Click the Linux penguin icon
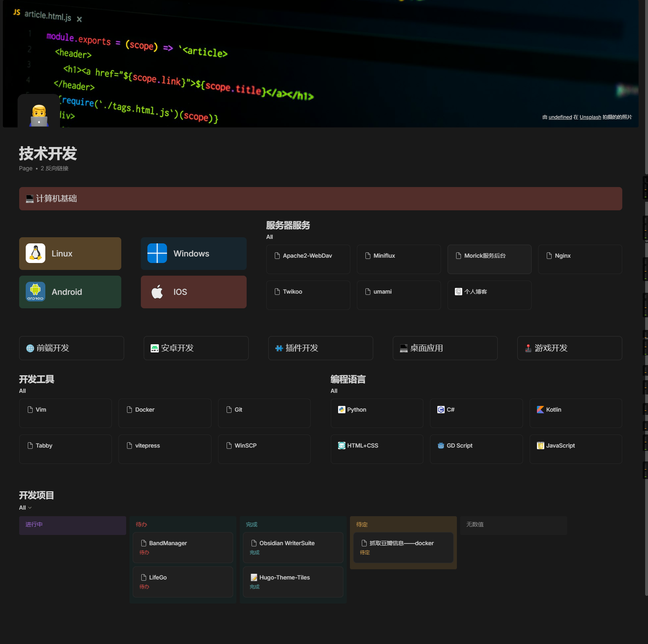This screenshot has width=648, height=644. point(36,254)
